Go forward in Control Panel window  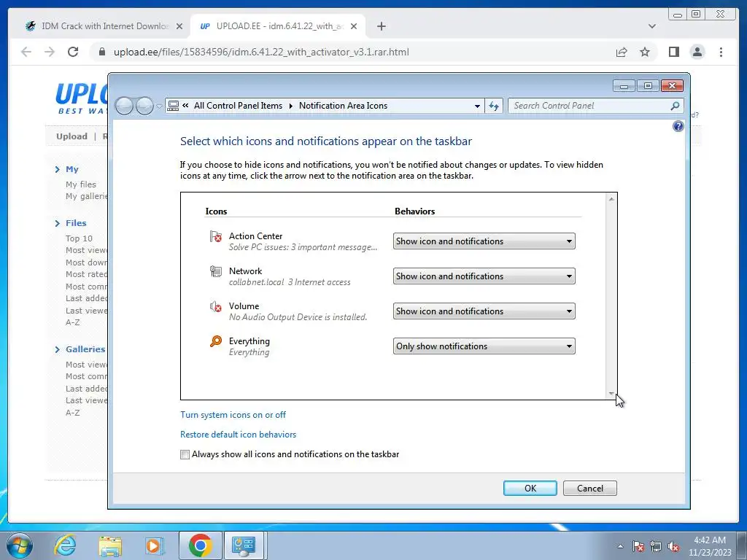(144, 106)
